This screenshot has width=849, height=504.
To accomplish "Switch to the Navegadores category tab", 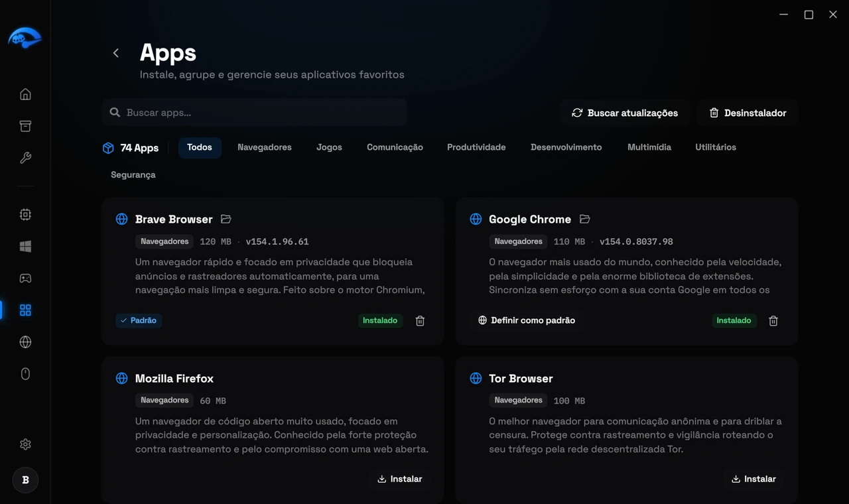I will (x=265, y=147).
